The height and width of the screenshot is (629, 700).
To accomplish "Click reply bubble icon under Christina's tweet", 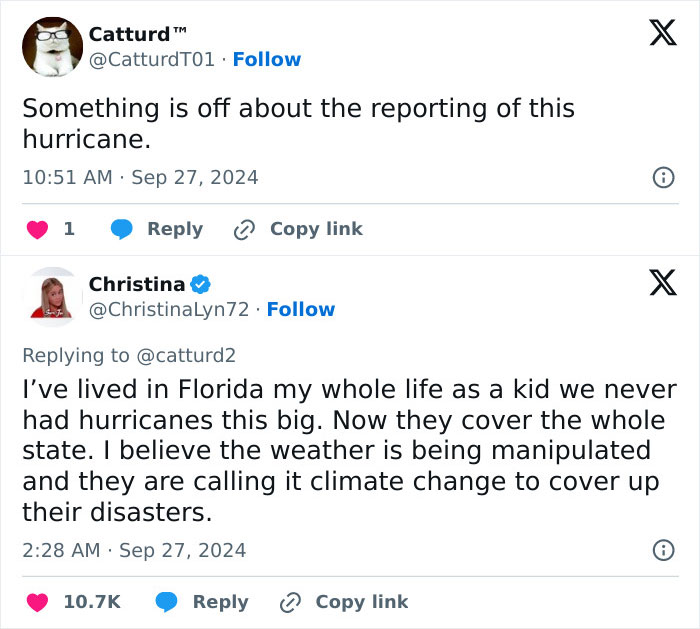I will coord(167,602).
